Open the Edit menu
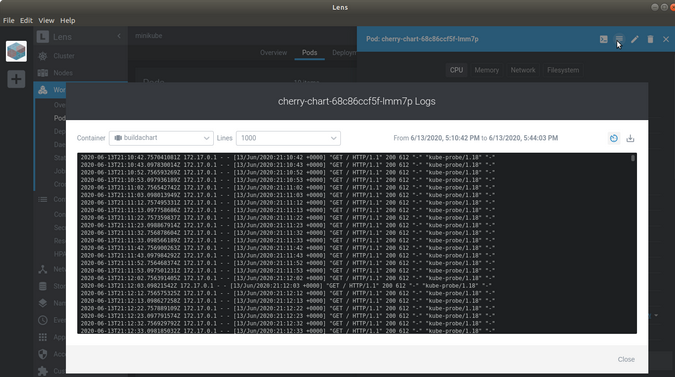Image resolution: width=675 pixels, height=377 pixels. [26, 20]
